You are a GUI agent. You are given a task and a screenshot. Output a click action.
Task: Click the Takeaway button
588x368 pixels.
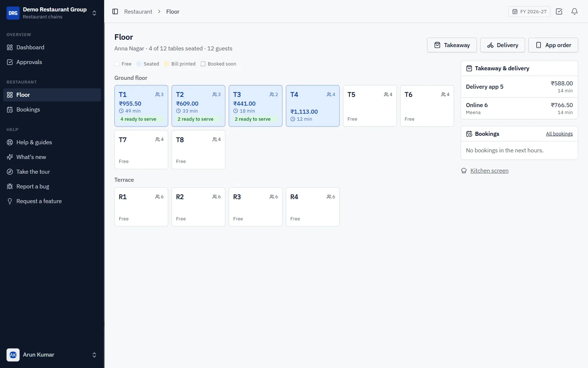(x=452, y=45)
